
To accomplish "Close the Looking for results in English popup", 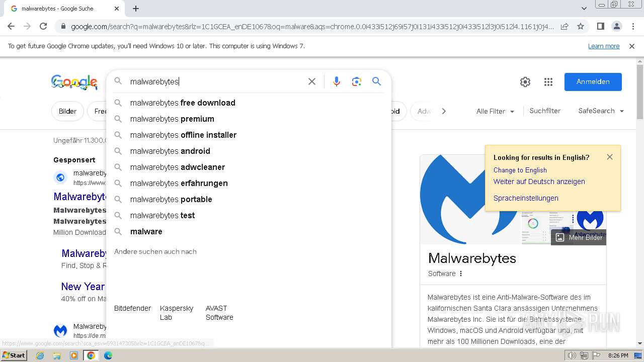I will tap(610, 157).
